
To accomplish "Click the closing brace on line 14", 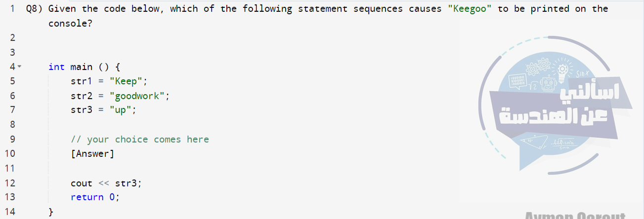I will click(51, 212).
